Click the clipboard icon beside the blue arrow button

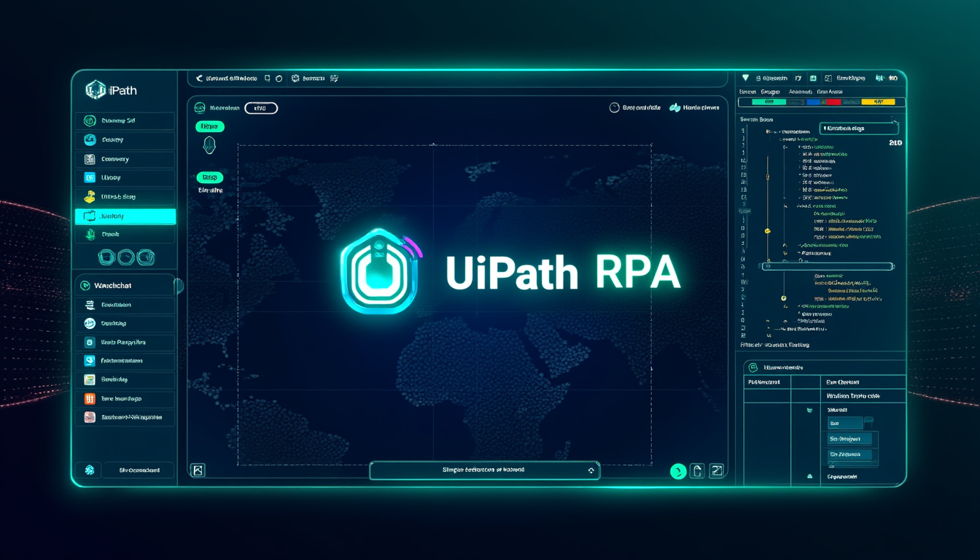coord(697,471)
